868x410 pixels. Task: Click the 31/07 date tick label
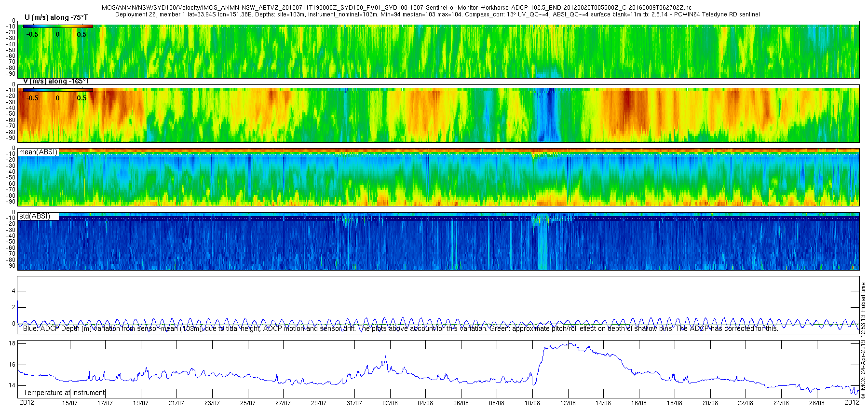(x=354, y=403)
